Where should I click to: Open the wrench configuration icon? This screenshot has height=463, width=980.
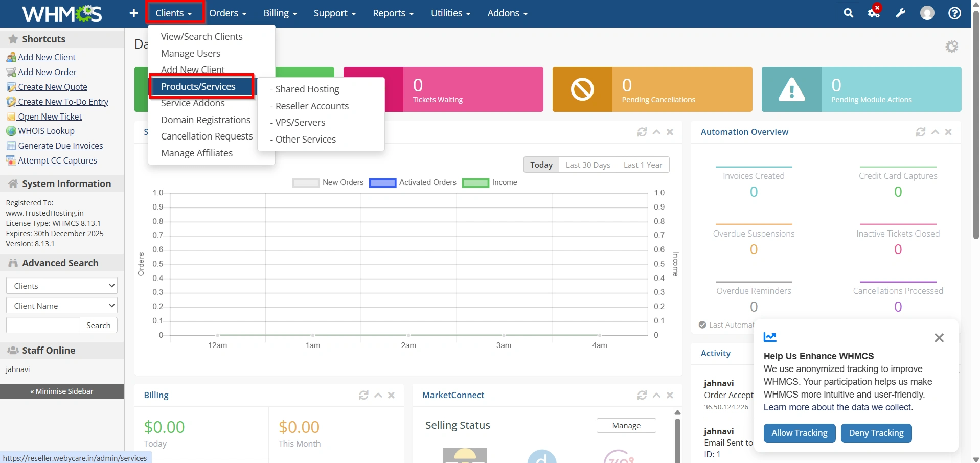pos(901,13)
